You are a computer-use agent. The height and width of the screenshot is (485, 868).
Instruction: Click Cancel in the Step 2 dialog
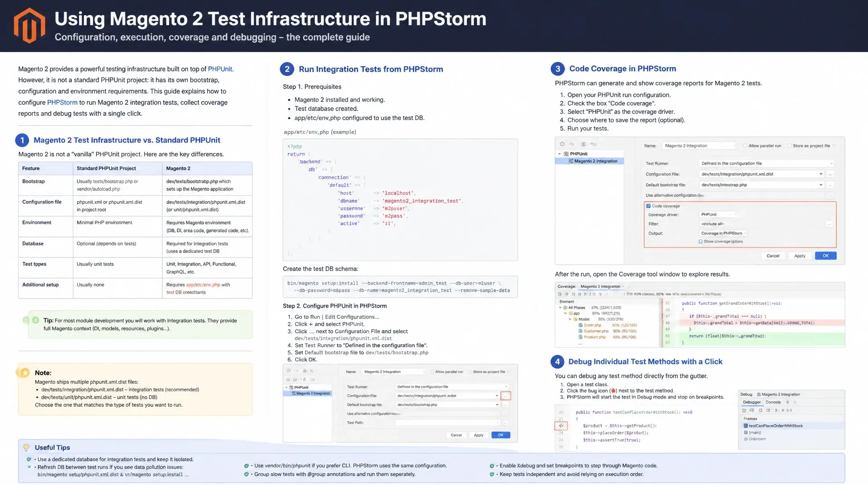tap(456, 435)
